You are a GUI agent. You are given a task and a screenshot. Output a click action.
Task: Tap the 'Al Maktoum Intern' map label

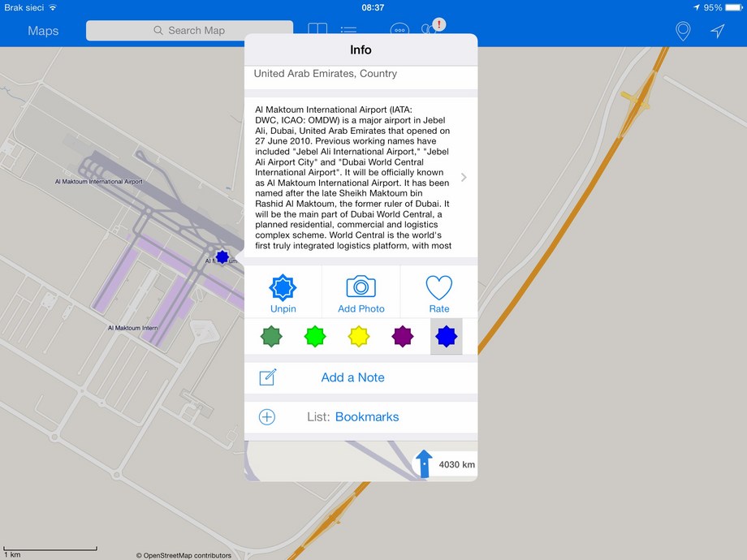(x=132, y=328)
